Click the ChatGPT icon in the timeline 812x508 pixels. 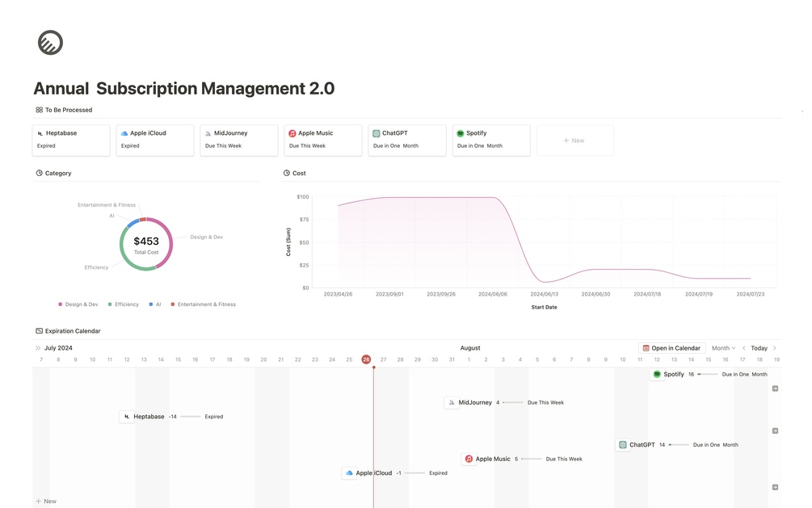(x=622, y=445)
